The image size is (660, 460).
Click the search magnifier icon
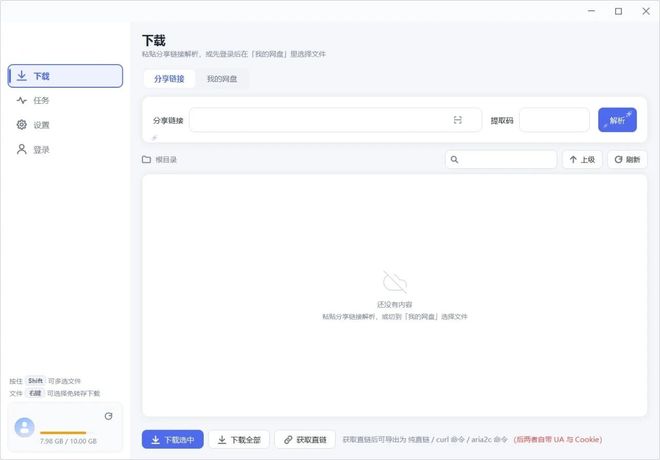[455, 160]
